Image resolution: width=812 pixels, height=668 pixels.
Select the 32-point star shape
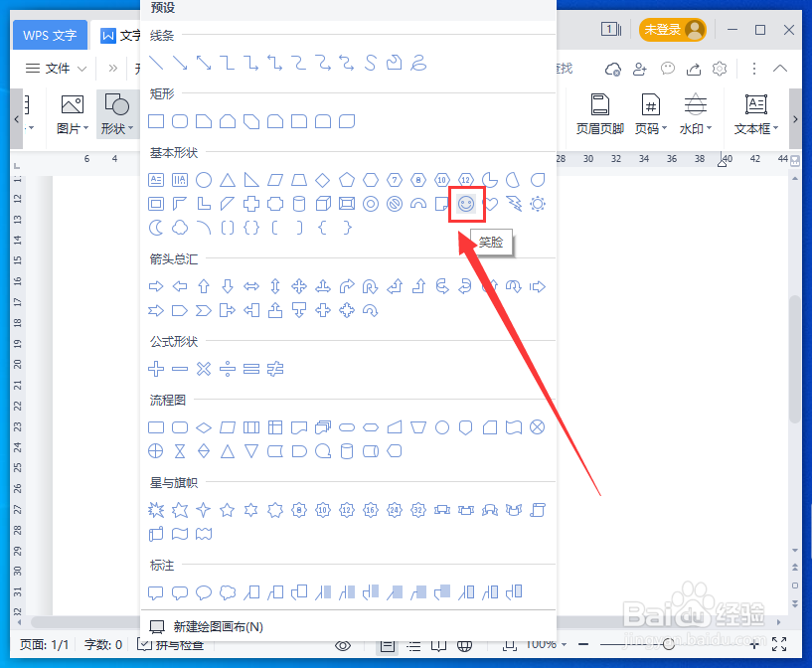coord(418,511)
